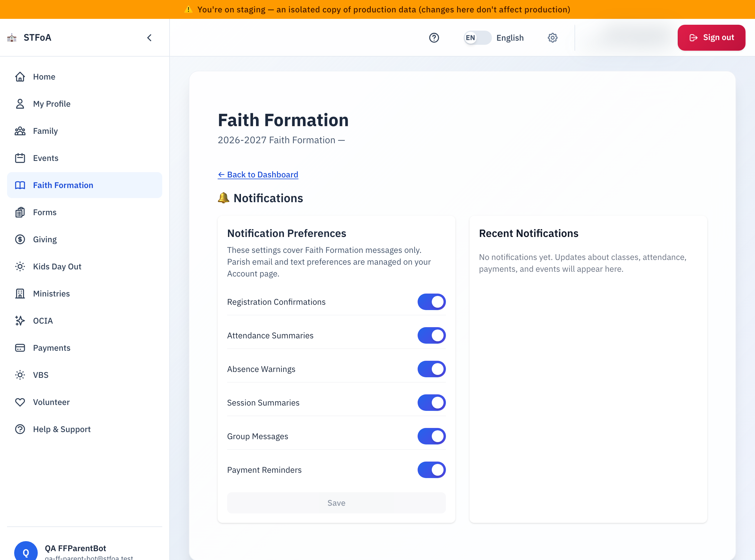Screen dimensions: 755x560
Task: Click the bell Notifications heading
Action: coord(260,198)
